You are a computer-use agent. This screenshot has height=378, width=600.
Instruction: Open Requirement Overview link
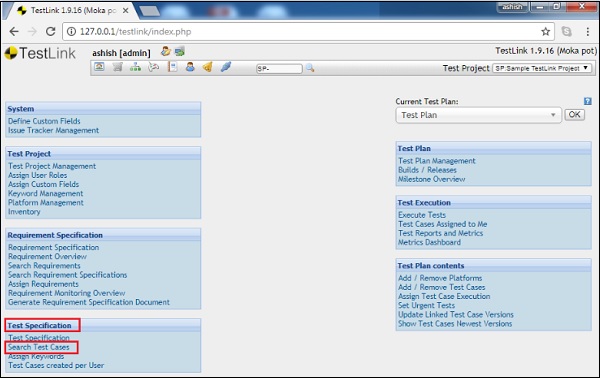click(47, 257)
